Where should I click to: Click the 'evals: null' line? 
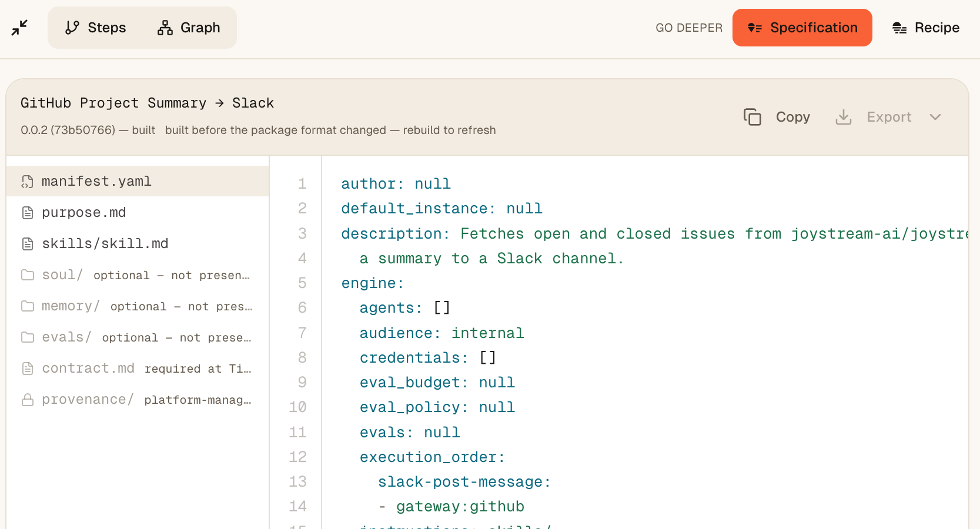410,433
